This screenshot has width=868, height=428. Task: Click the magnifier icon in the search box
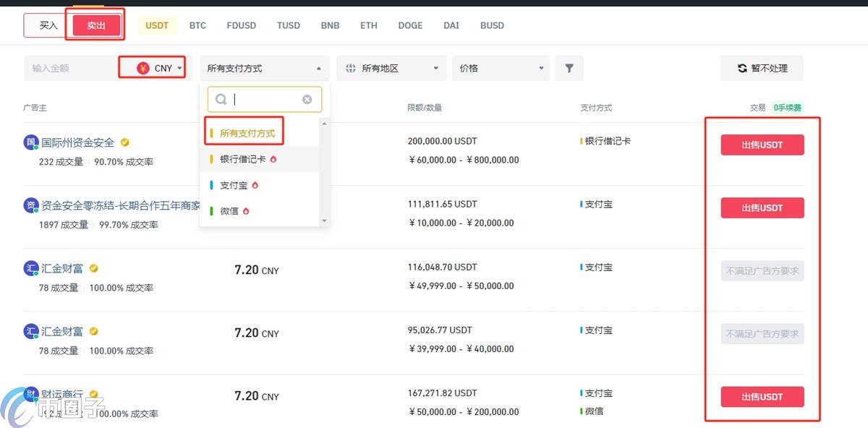click(x=221, y=99)
